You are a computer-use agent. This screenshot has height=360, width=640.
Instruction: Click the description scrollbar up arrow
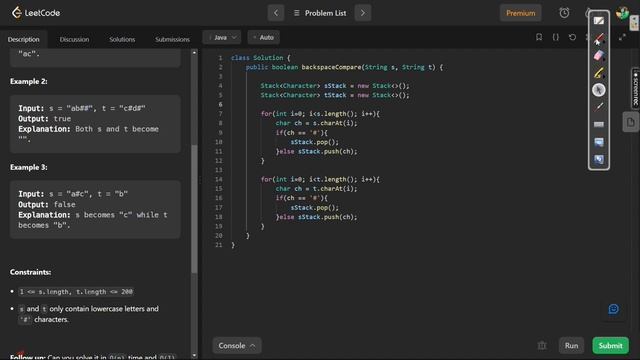click(194, 53)
